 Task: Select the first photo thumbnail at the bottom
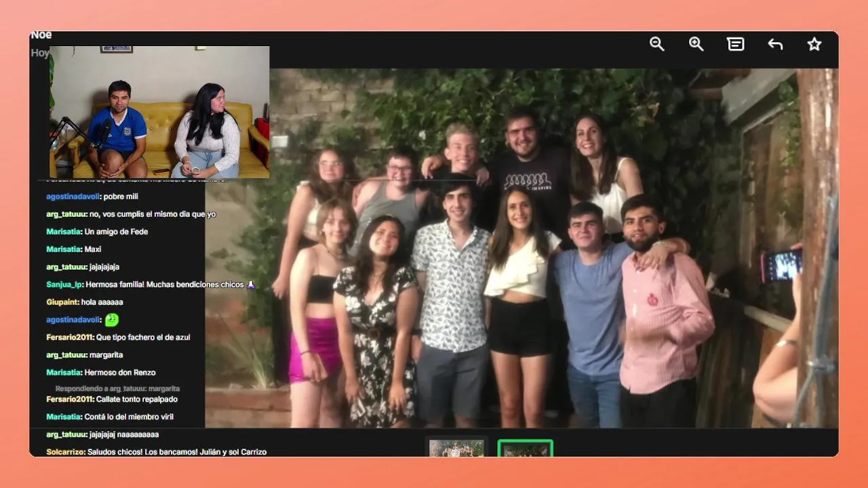click(456, 448)
